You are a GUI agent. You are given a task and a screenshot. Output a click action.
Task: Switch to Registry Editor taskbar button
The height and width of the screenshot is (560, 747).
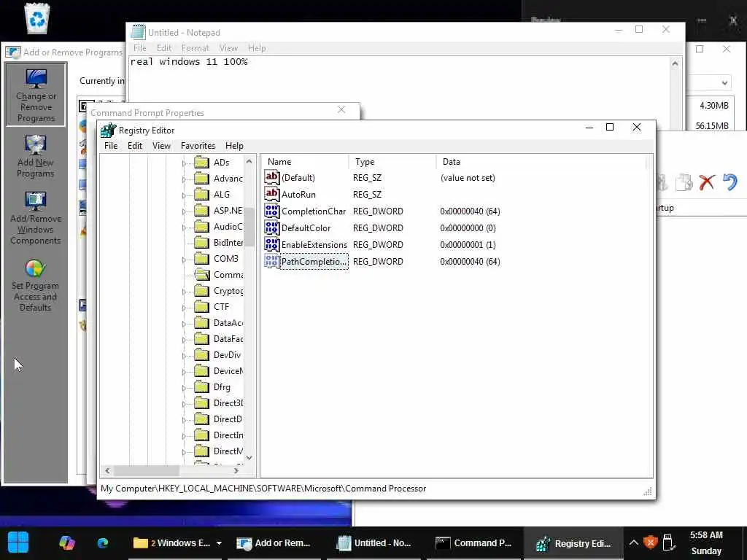tap(573, 542)
